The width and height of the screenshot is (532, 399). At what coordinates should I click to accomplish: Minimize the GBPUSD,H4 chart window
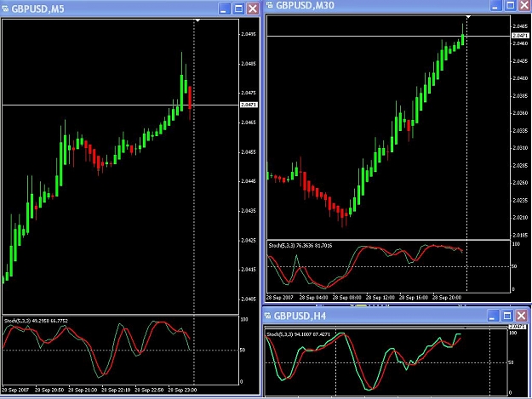493,316
